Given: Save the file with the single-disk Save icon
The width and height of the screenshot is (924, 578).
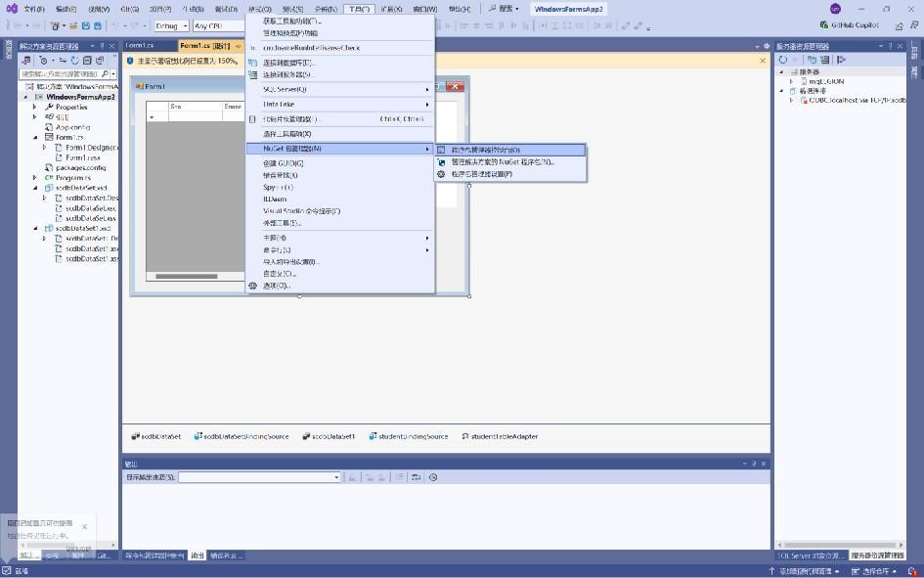Looking at the screenshot, I should pyautogui.click(x=86, y=26).
